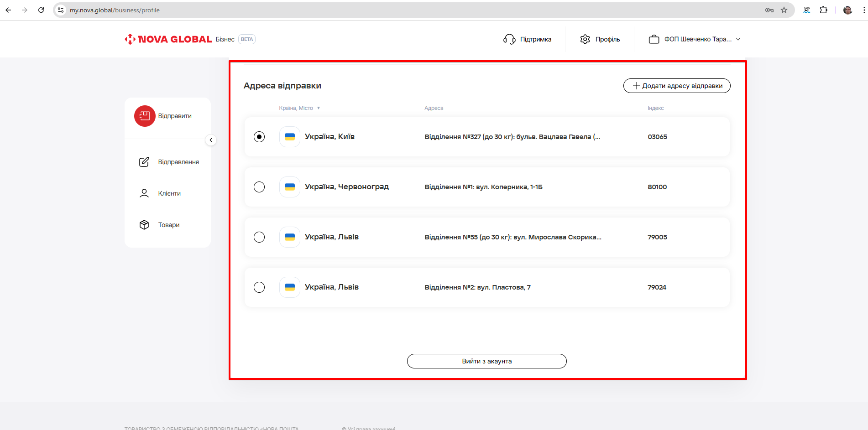
Task: Bookmark this page with the star icon
Action: pyautogui.click(x=784, y=10)
